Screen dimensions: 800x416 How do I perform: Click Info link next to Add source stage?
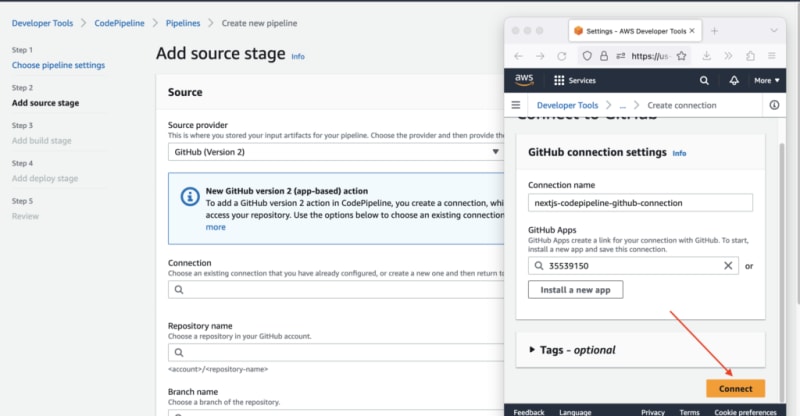(298, 57)
